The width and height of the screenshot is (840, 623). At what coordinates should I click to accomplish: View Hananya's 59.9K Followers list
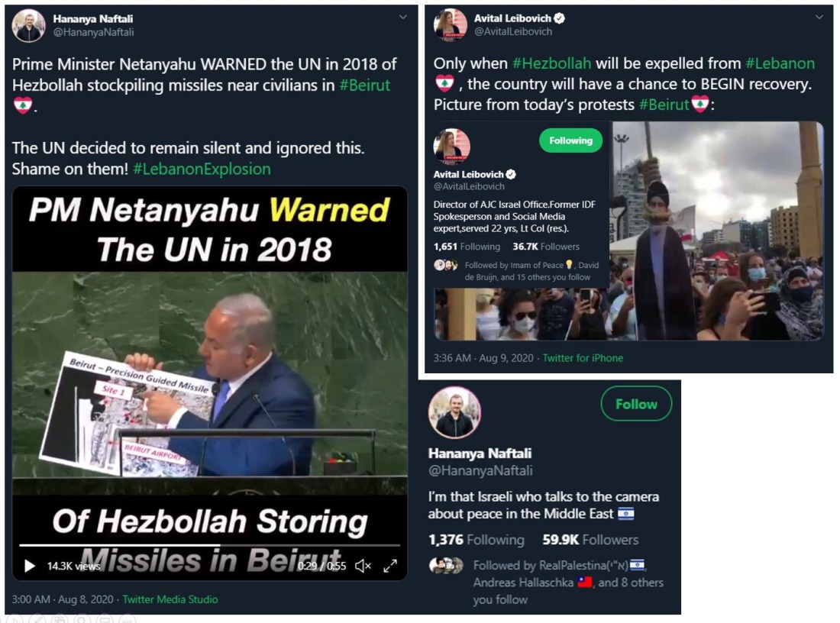pos(590,540)
